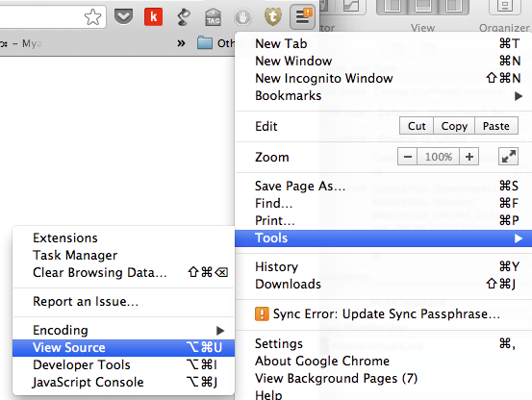Viewport: 532px width, 400px height.
Task: Click the gold shield extension icon
Action: pos(273,17)
